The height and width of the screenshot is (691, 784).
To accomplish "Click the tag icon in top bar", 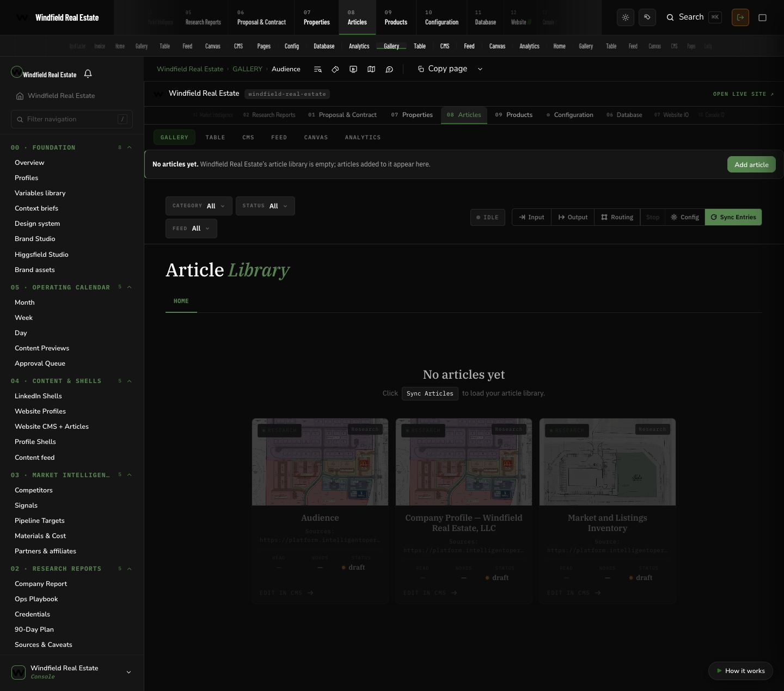I will (647, 17).
